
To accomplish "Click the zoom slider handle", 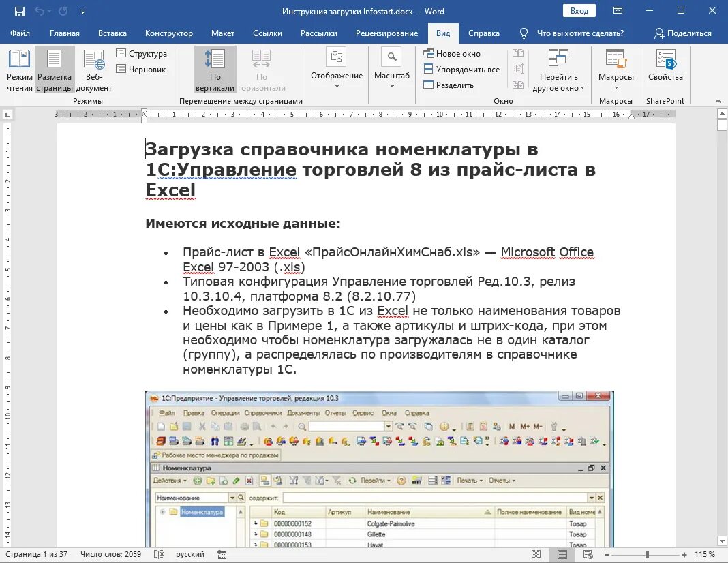I will 647,555.
